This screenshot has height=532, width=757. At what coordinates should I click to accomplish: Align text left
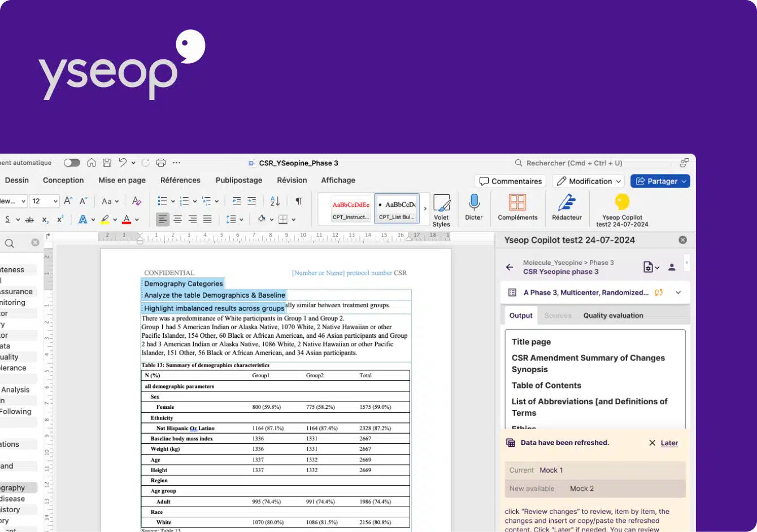tap(163, 219)
